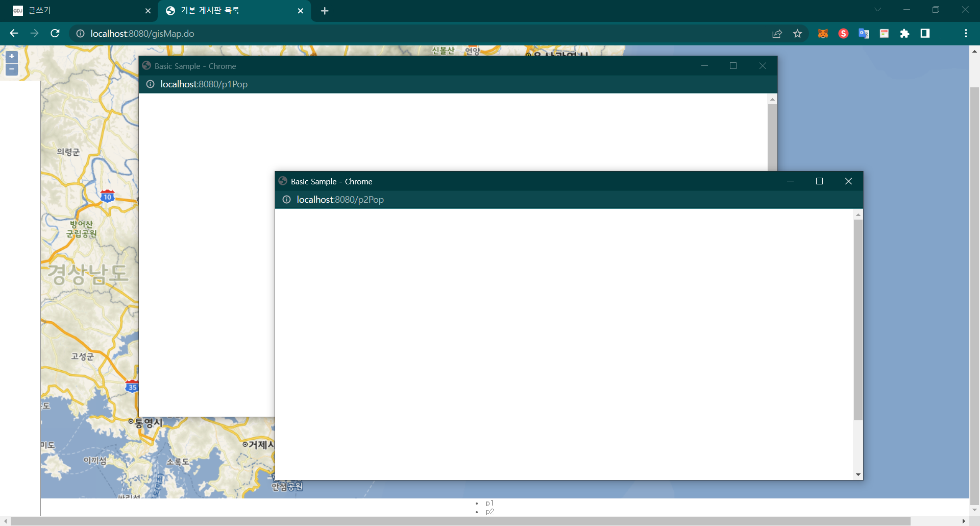Close the 기본 게시판 목록 tab
980x526 pixels.
(301, 11)
